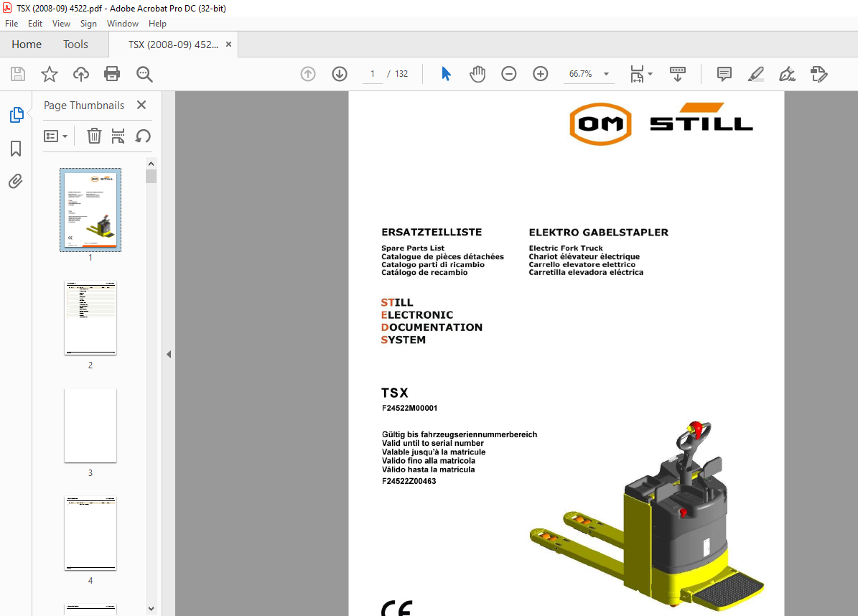The height and width of the screenshot is (616, 858).
Task: Switch to the Home tab
Action: (x=27, y=45)
